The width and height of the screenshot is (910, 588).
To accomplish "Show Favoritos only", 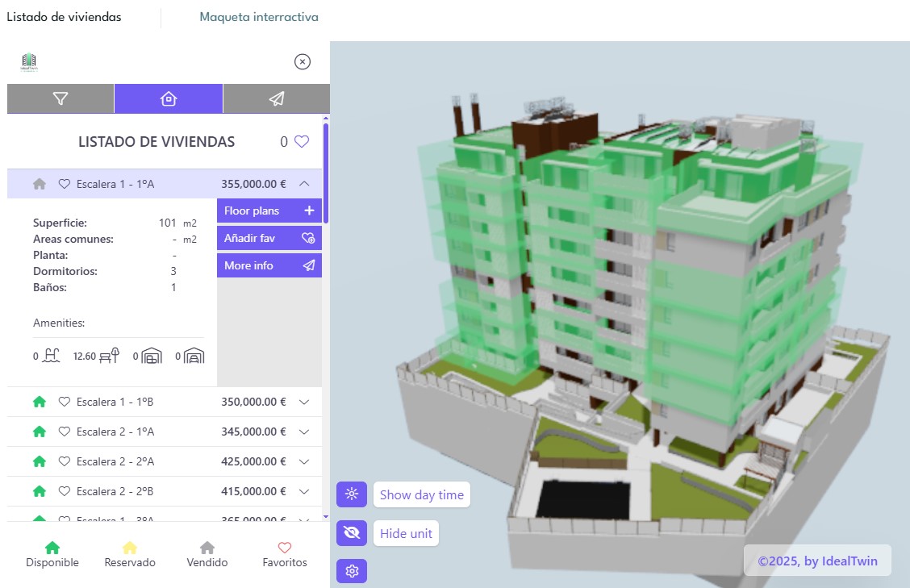I will 284,555.
